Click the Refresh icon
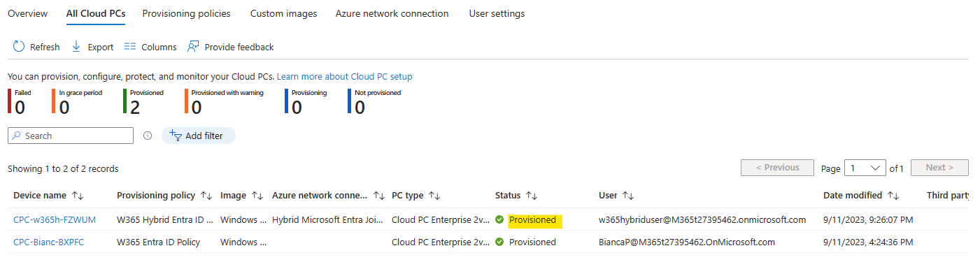The height and width of the screenshot is (262, 980). coord(19,47)
